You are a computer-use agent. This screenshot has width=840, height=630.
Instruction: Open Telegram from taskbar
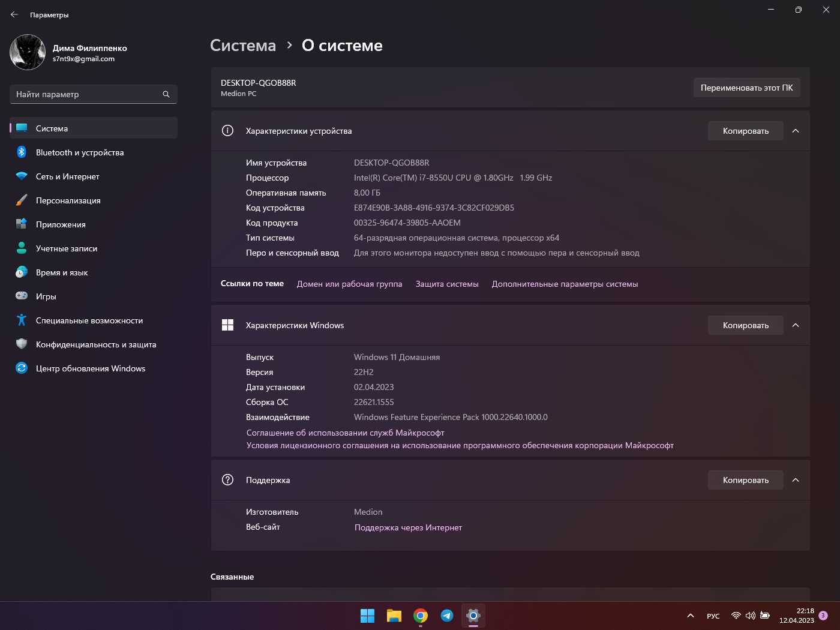(x=447, y=616)
